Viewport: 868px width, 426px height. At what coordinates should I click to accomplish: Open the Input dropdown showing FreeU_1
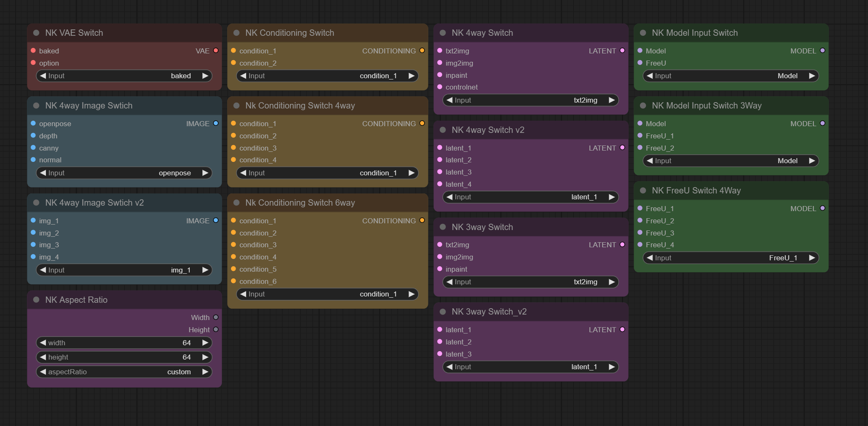(730, 258)
